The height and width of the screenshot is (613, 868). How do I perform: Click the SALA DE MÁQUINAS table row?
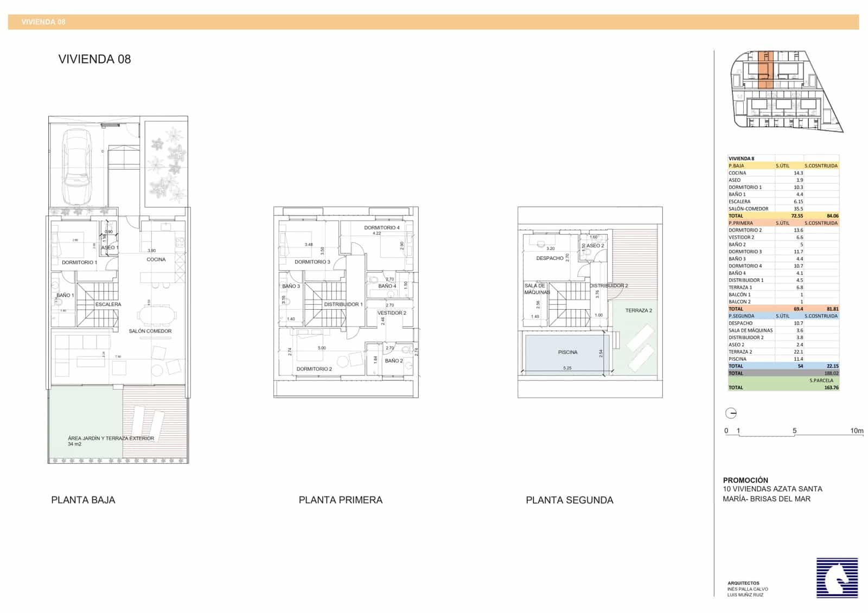(x=783, y=330)
